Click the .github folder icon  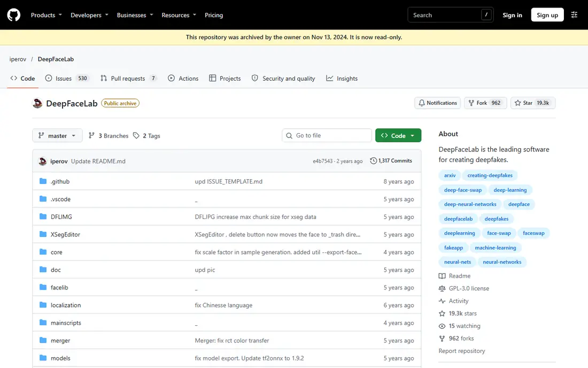click(43, 181)
